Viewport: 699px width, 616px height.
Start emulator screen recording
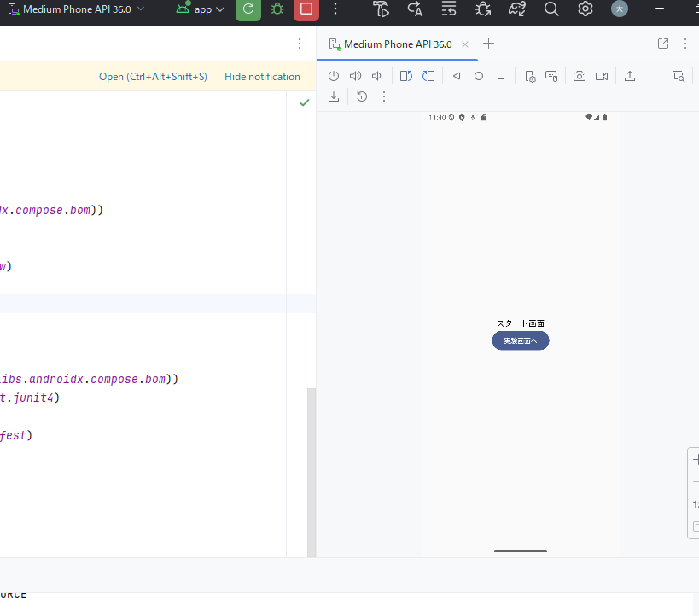click(x=602, y=76)
